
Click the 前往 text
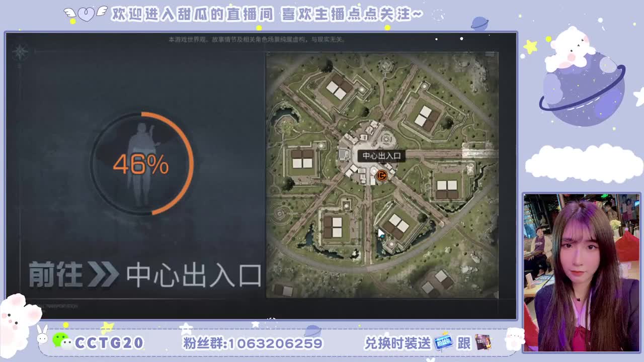pyautogui.click(x=56, y=275)
